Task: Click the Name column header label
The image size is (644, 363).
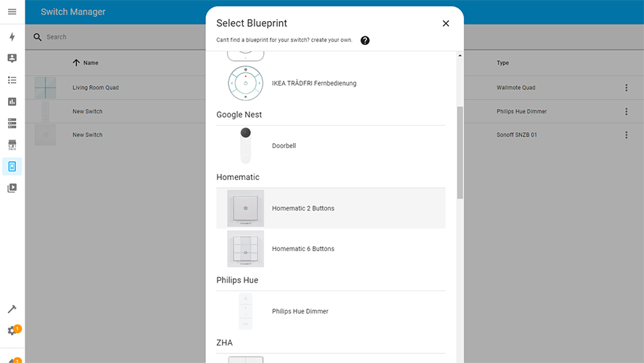Action: tap(91, 63)
